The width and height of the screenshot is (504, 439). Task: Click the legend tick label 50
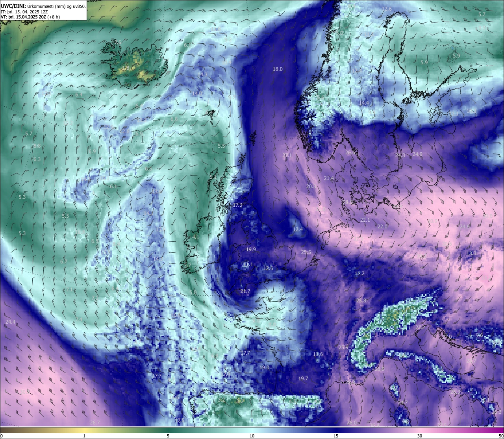pos(501,436)
